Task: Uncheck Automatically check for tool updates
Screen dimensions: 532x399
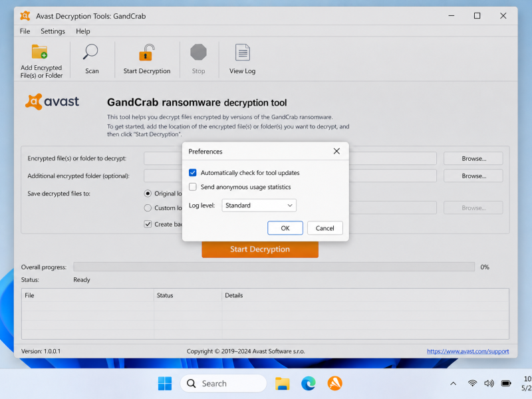Action: (x=193, y=173)
